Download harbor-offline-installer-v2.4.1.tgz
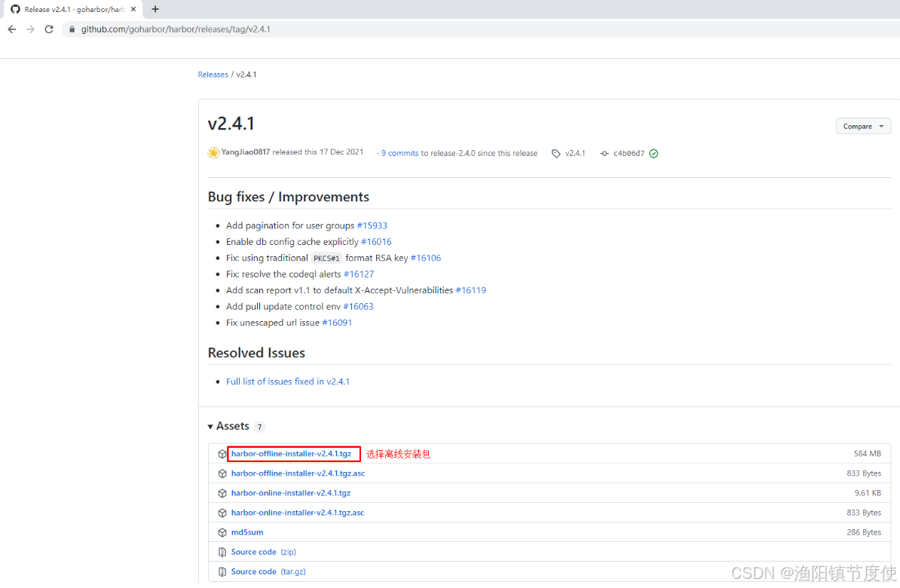Screen dimensions: 900x588 291,454
